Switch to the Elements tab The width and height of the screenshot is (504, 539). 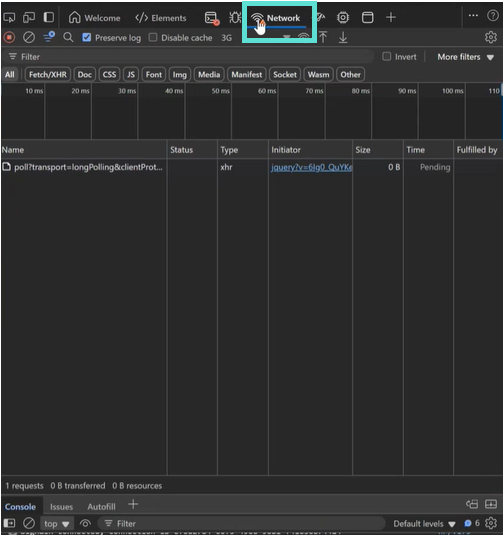(161, 18)
